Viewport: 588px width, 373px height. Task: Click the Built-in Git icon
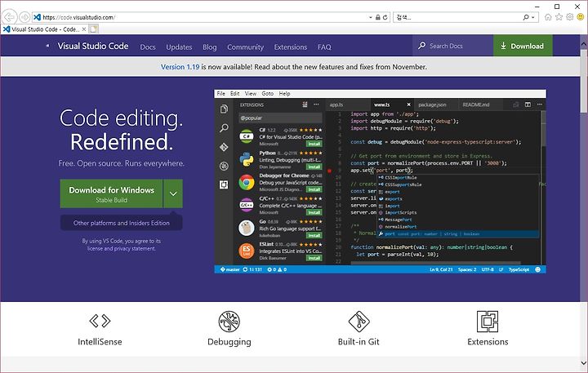[359, 322]
